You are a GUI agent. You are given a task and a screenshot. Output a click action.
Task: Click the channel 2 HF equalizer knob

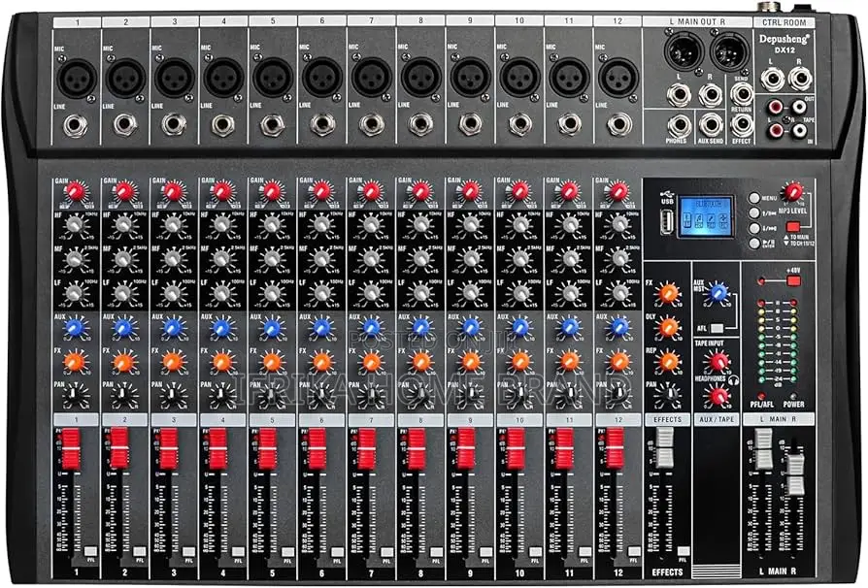(x=124, y=224)
